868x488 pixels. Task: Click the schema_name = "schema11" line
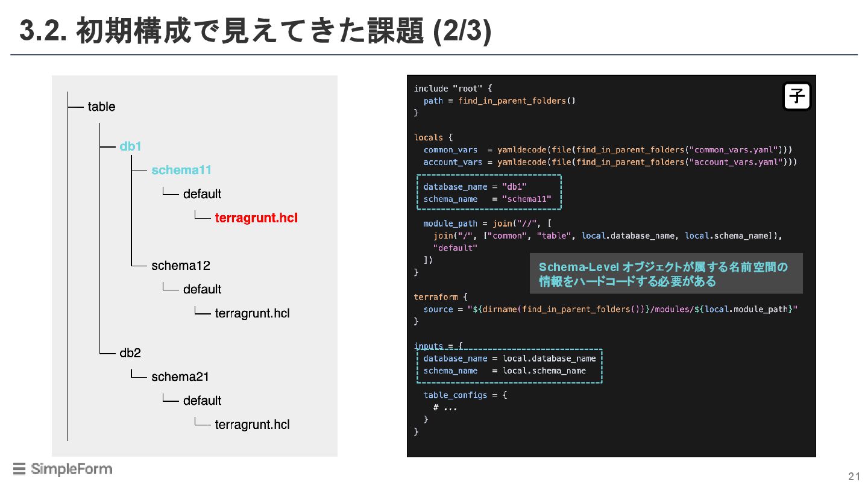(487, 199)
